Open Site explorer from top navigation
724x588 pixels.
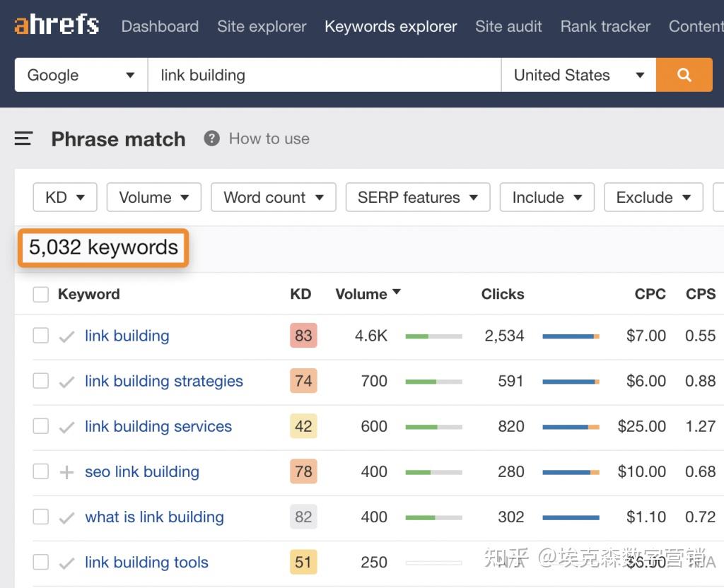pos(262,26)
